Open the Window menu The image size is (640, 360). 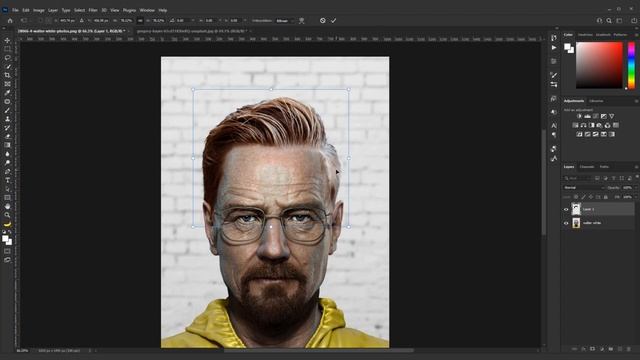[147, 10]
